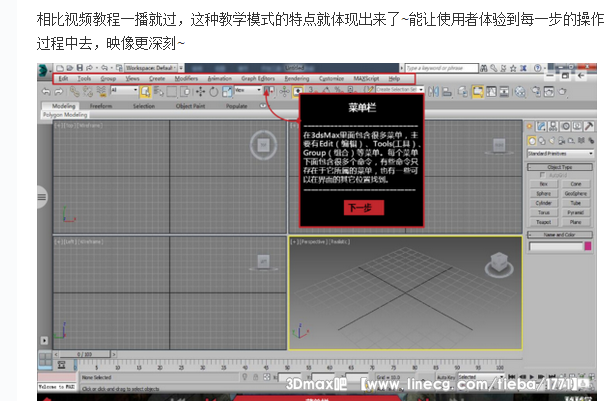Click the Bind to Space Warp icon
The image size is (607, 401).
[101, 92]
